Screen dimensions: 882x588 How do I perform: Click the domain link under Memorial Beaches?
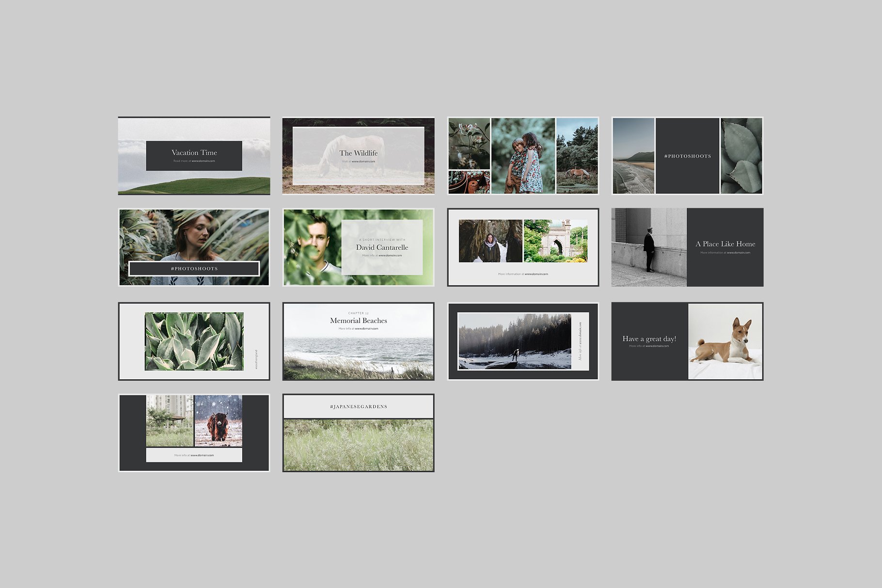[x=366, y=329]
